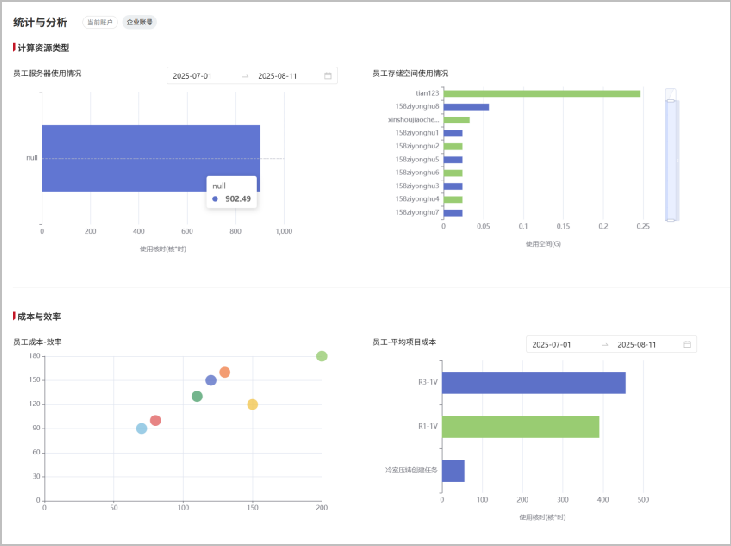The height and width of the screenshot is (546, 731).
Task: Open calendar icon in average project cost date range
Action: tap(687, 345)
